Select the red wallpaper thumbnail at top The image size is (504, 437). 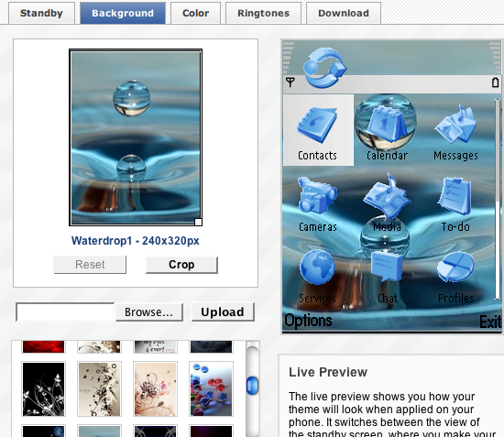coord(43,347)
